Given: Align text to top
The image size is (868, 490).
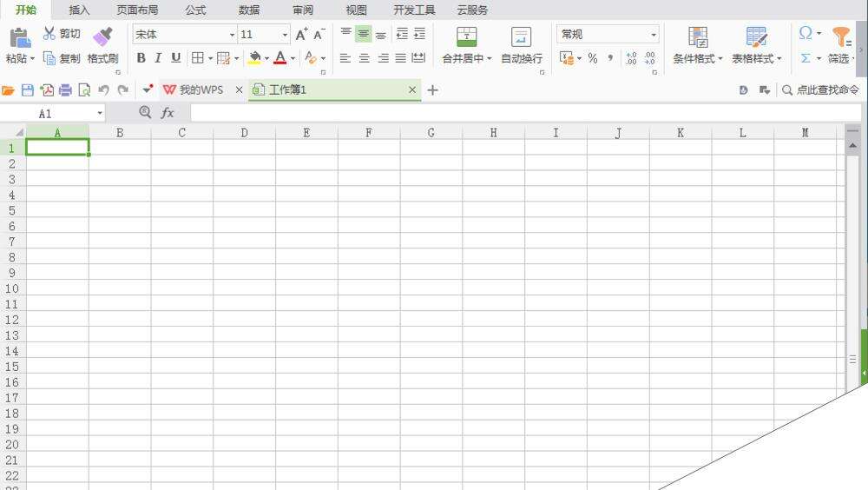Looking at the screenshot, I should coord(346,33).
